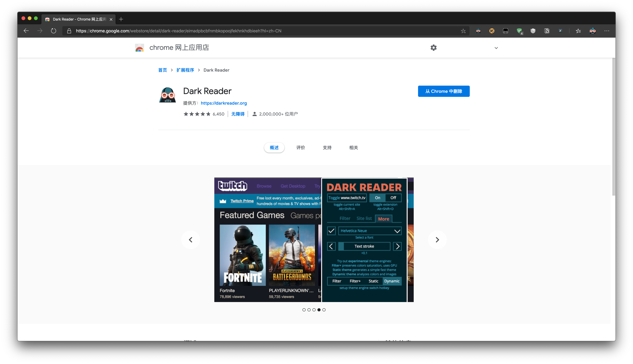Open the green AdGuard shield extension

point(519,31)
